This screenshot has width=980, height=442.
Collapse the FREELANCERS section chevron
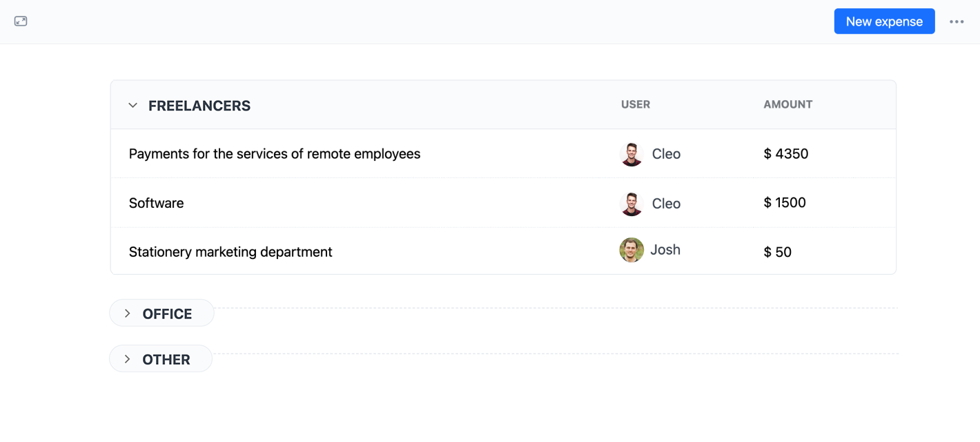133,106
